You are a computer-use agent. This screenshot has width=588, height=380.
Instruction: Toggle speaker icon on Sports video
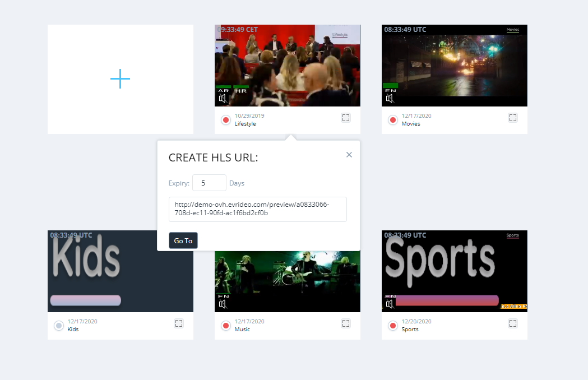[x=390, y=304]
